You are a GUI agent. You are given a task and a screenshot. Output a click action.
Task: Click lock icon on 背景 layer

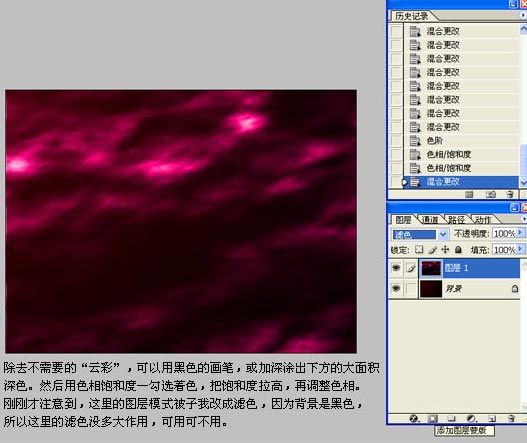515,288
